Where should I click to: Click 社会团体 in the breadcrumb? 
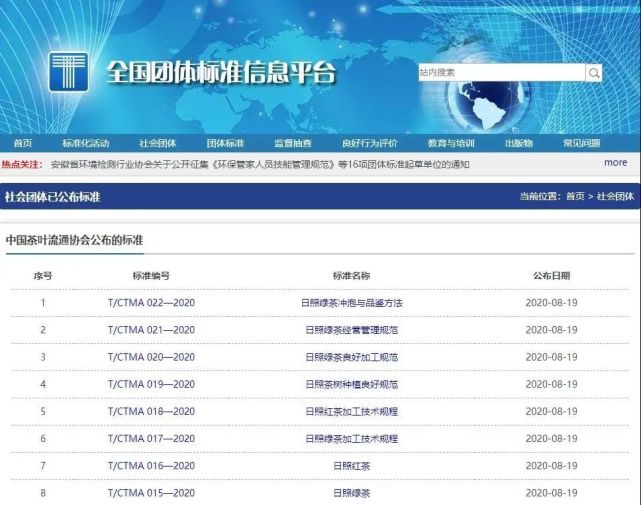615,196
